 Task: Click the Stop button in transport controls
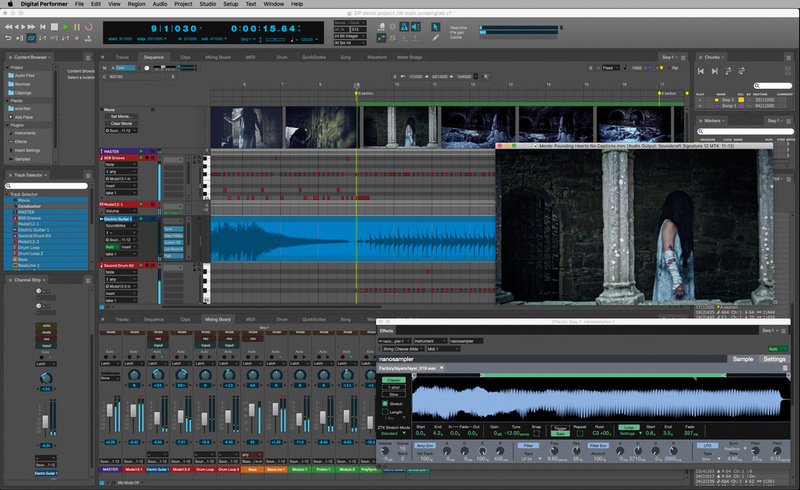(54, 26)
